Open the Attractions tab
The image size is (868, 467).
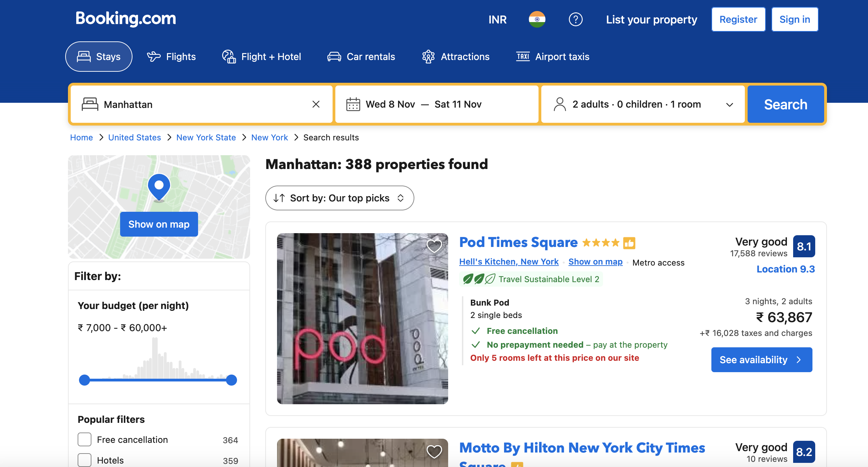456,57
